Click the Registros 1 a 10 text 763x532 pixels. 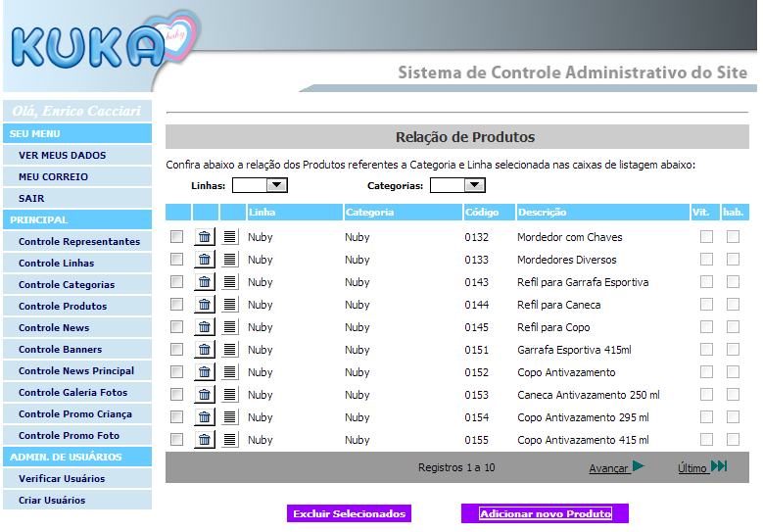click(456, 467)
